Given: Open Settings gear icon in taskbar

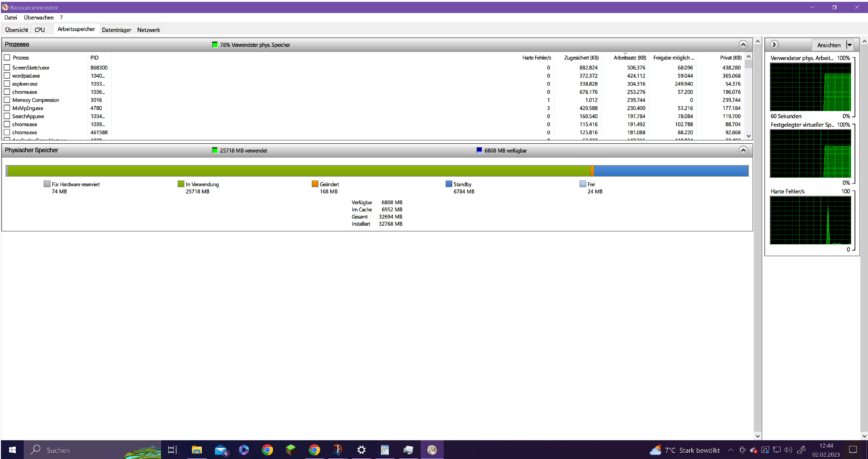Looking at the screenshot, I should pos(361,450).
